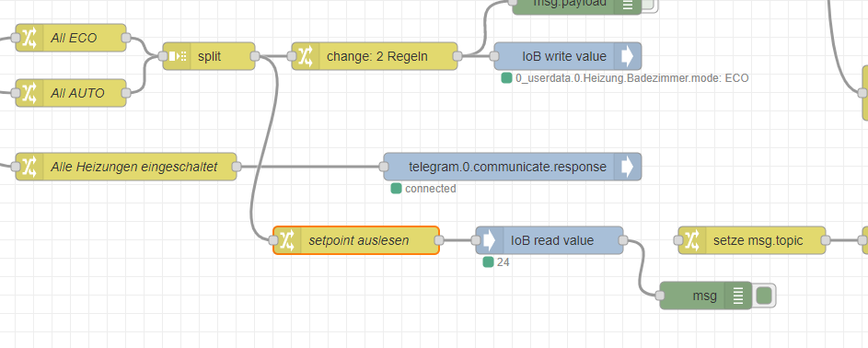Click the change icon on All ECO node
The height and width of the screenshot is (348, 868).
pyautogui.click(x=29, y=38)
